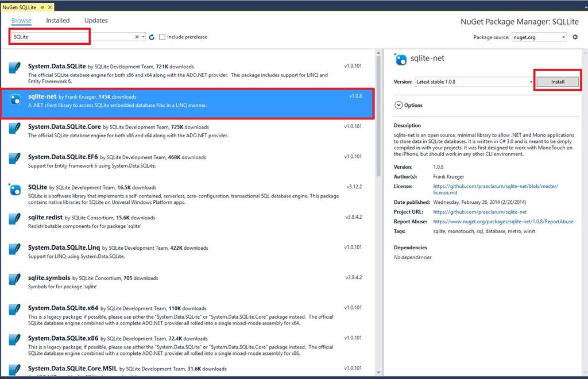The width and height of the screenshot is (588, 379).
Task: Click the sqlite.redist package icon
Action: click(x=14, y=219)
